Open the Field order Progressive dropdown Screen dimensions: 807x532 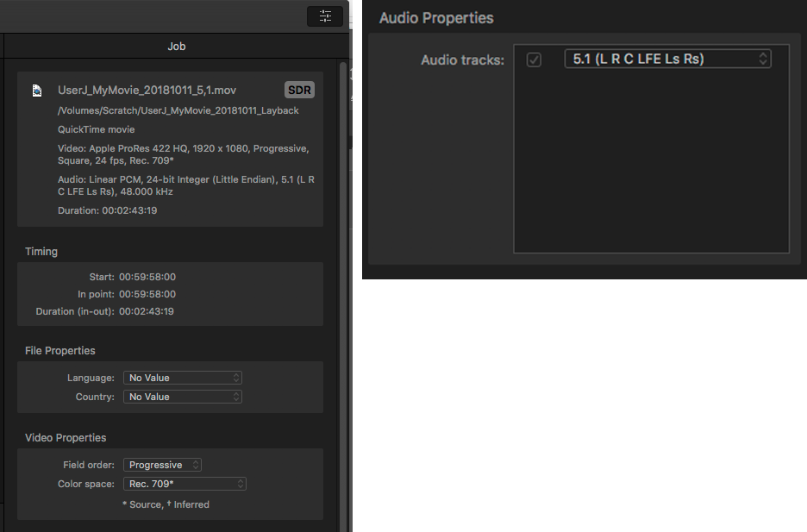tap(162, 465)
